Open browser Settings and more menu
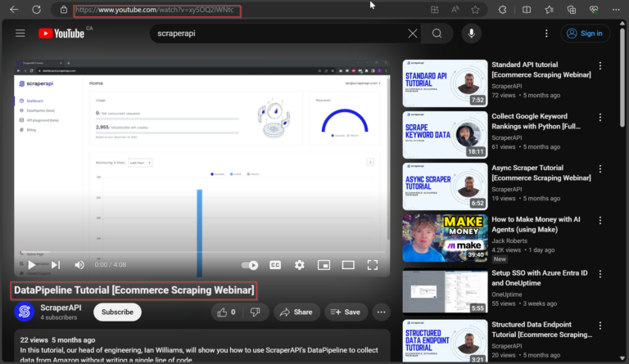629x364 pixels. coord(616,10)
